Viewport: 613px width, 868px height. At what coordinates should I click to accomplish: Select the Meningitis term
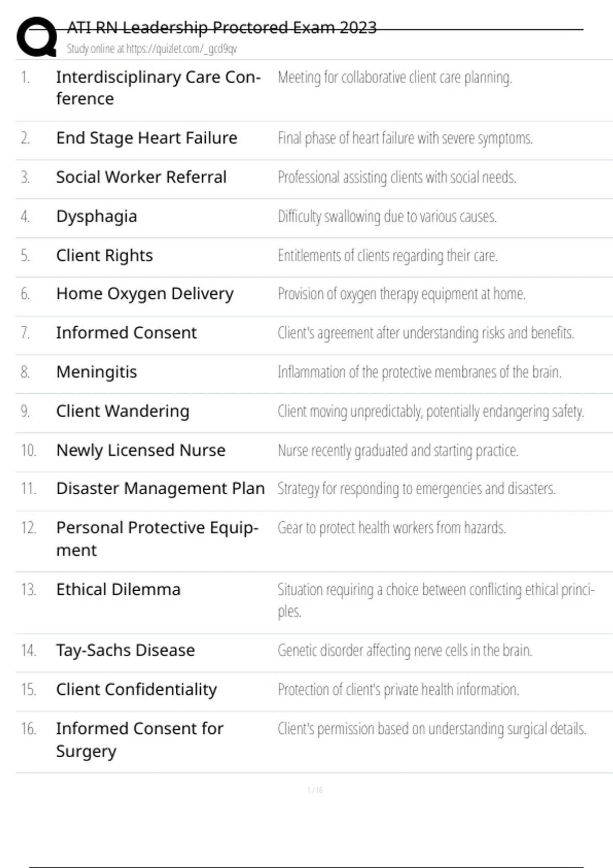click(x=97, y=372)
